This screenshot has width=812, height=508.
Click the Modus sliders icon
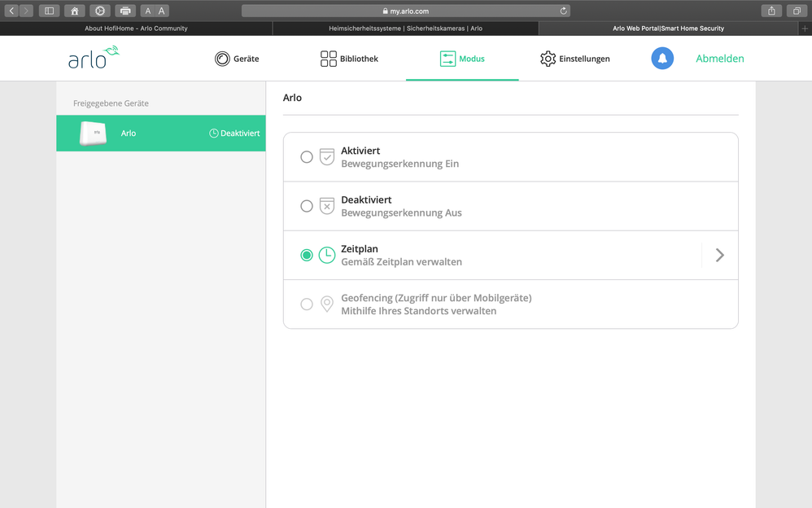click(447, 59)
